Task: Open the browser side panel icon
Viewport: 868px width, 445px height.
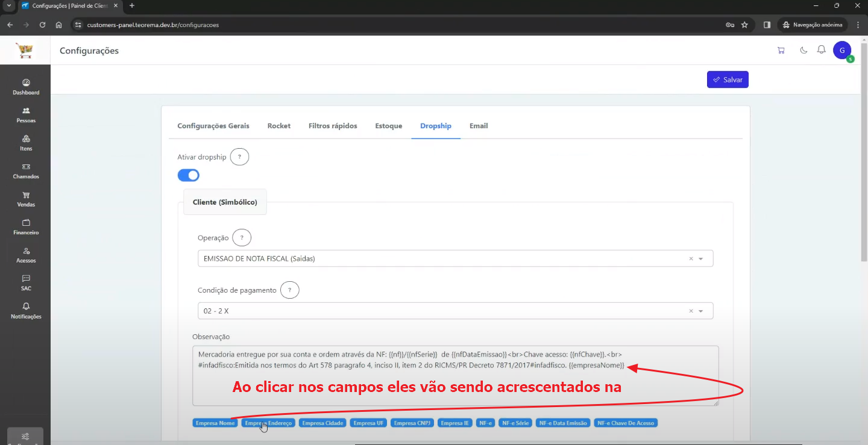Action: coord(767,25)
